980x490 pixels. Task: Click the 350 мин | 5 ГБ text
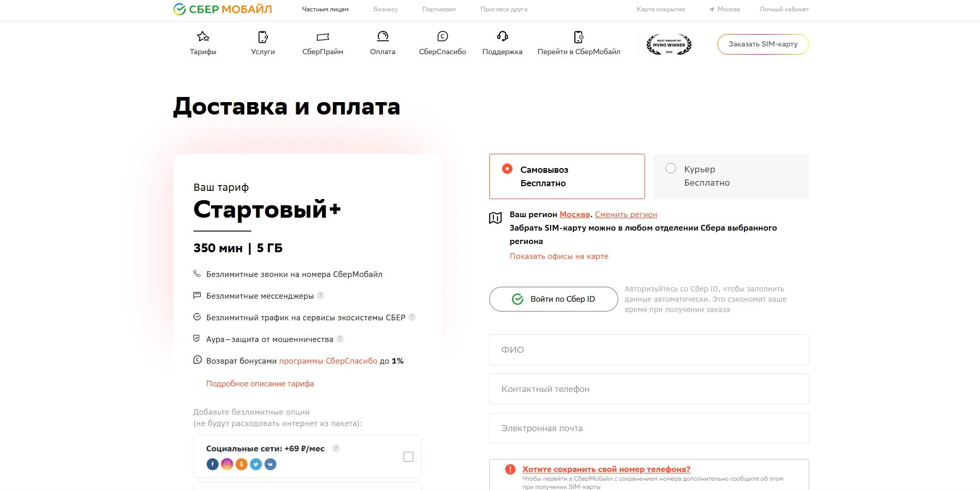pyautogui.click(x=238, y=248)
